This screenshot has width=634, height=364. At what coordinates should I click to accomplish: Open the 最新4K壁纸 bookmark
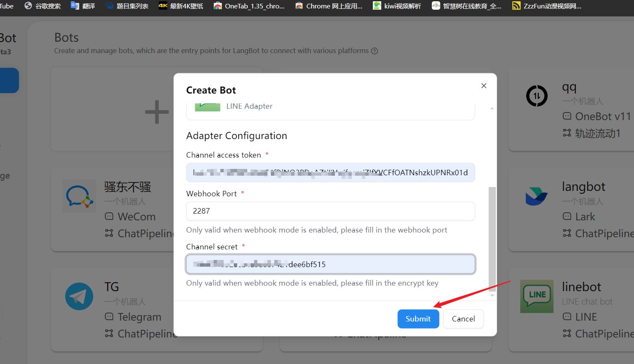tap(181, 6)
